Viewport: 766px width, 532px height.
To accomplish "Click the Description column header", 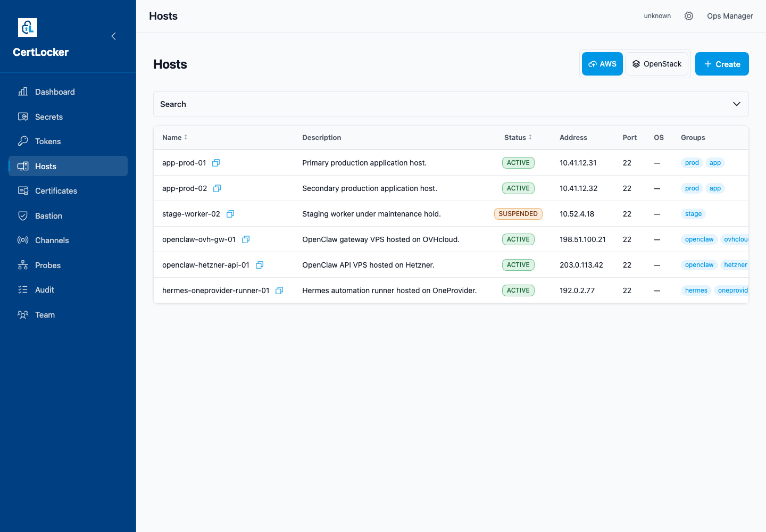I will click(321, 137).
